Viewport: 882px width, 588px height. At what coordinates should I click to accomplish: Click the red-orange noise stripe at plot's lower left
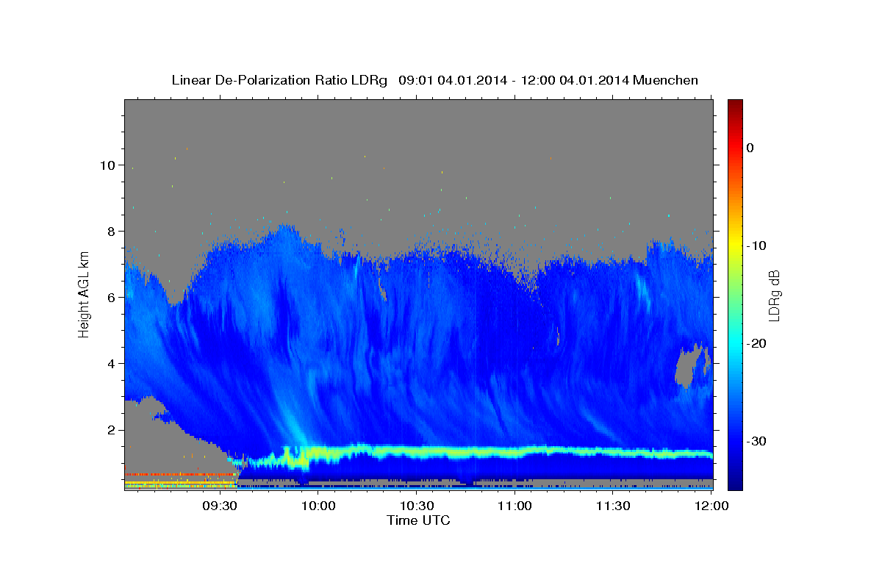tap(180, 475)
